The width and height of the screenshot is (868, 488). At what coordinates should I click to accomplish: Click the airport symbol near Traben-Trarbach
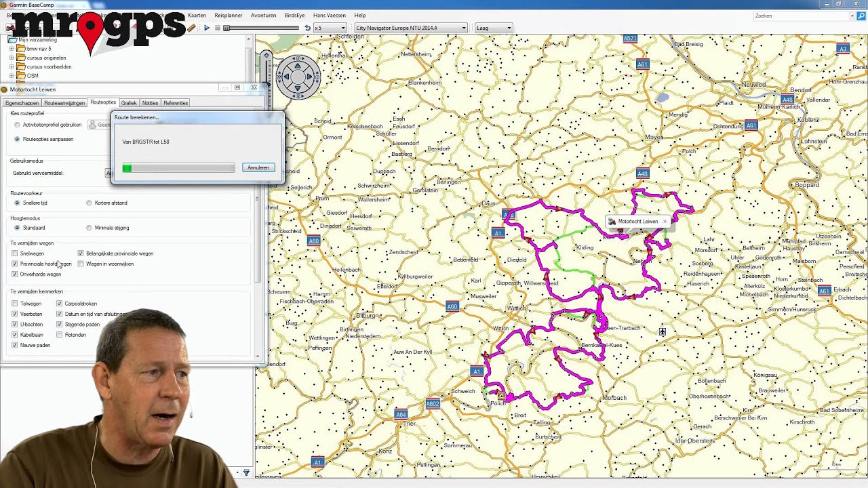pyautogui.click(x=663, y=331)
